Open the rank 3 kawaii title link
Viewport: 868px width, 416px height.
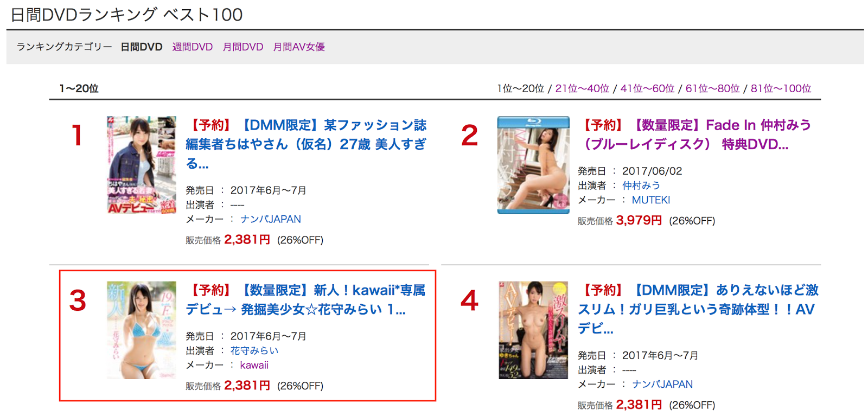(x=306, y=300)
